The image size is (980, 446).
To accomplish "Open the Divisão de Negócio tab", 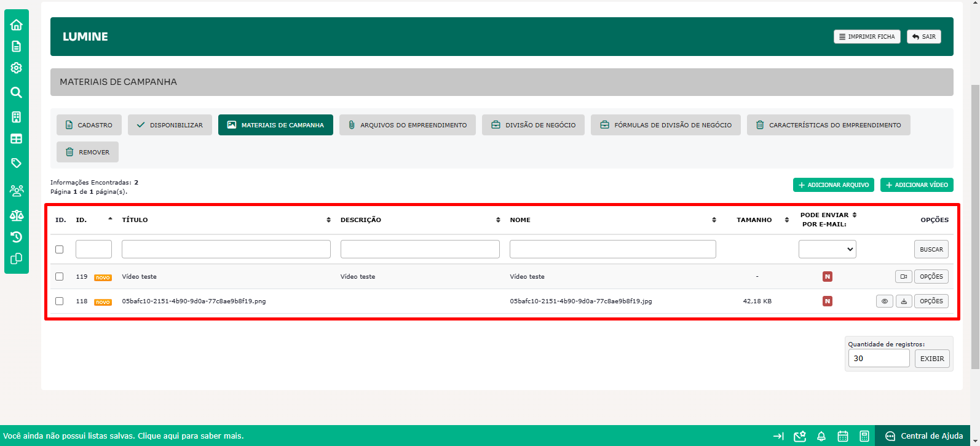I will (x=533, y=125).
